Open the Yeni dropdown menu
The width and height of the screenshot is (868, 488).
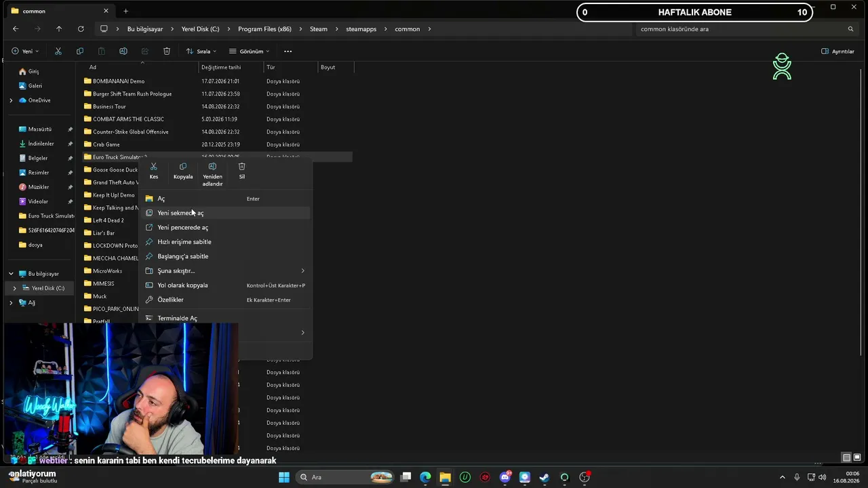tap(25, 52)
